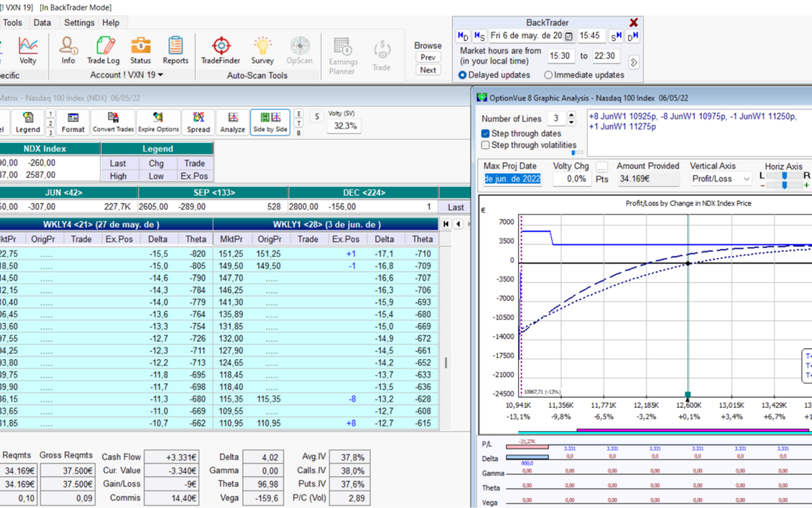Image resolution: width=812 pixels, height=508 pixels.
Task: Step forward one day in BackTrader
Action: point(633,36)
